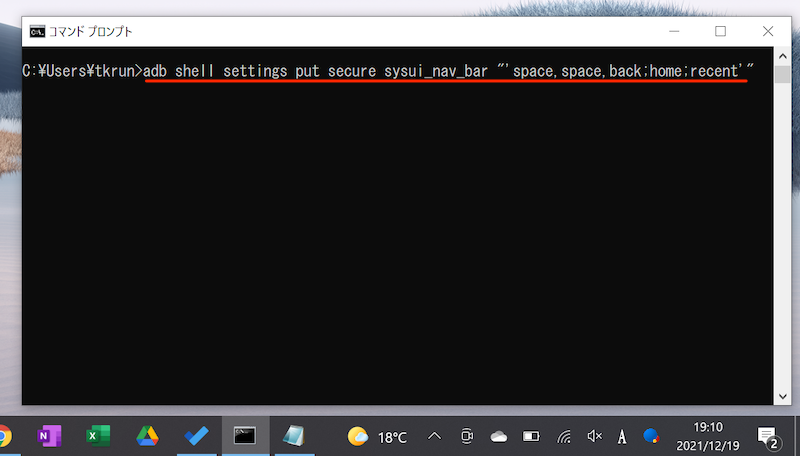Open the Chrome browser from taskbar
Screen dimensions: 800x456
(5, 436)
